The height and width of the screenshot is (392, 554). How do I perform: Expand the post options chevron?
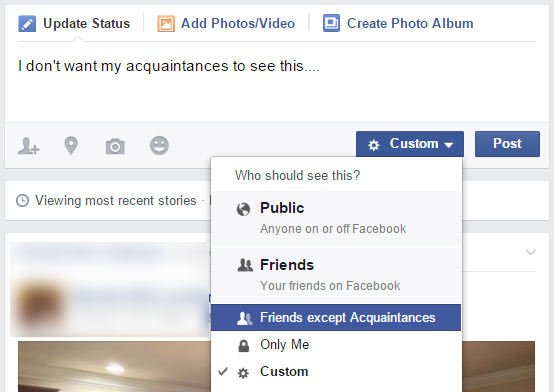pyautogui.click(x=531, y=252)
